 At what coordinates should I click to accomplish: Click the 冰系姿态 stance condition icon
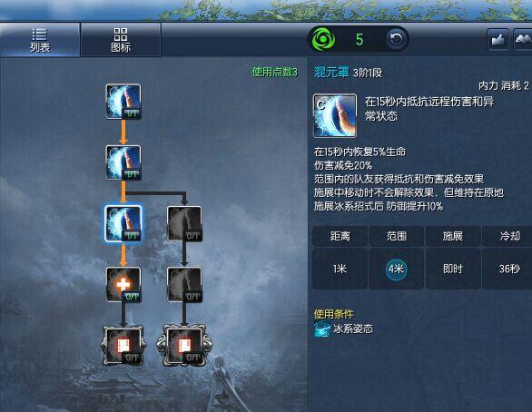321,329
